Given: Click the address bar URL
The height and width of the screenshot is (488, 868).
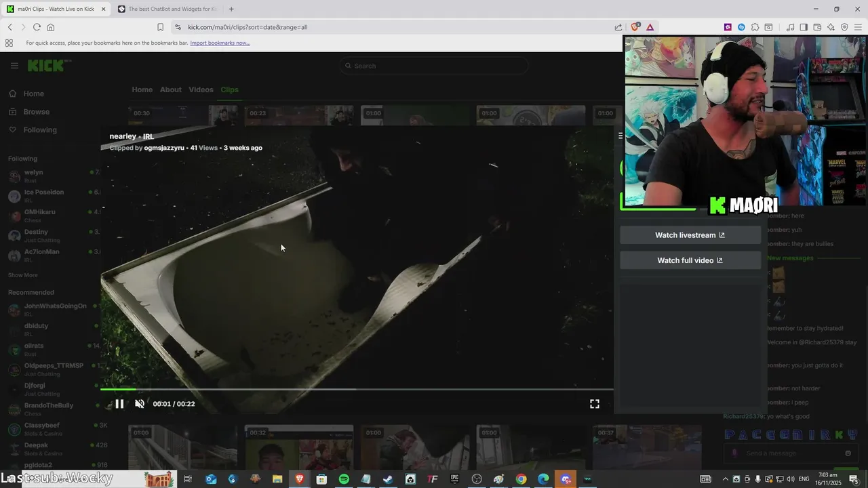Looking at the screenshot, I should click(x=248, y=27).
